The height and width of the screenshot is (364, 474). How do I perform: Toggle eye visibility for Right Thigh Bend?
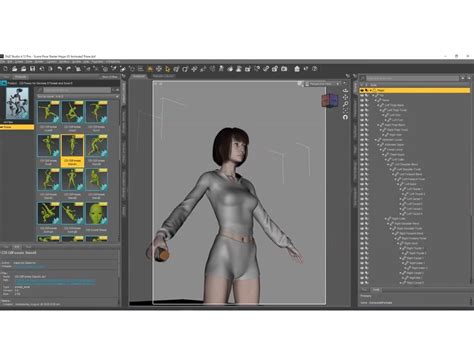(362, 125)
